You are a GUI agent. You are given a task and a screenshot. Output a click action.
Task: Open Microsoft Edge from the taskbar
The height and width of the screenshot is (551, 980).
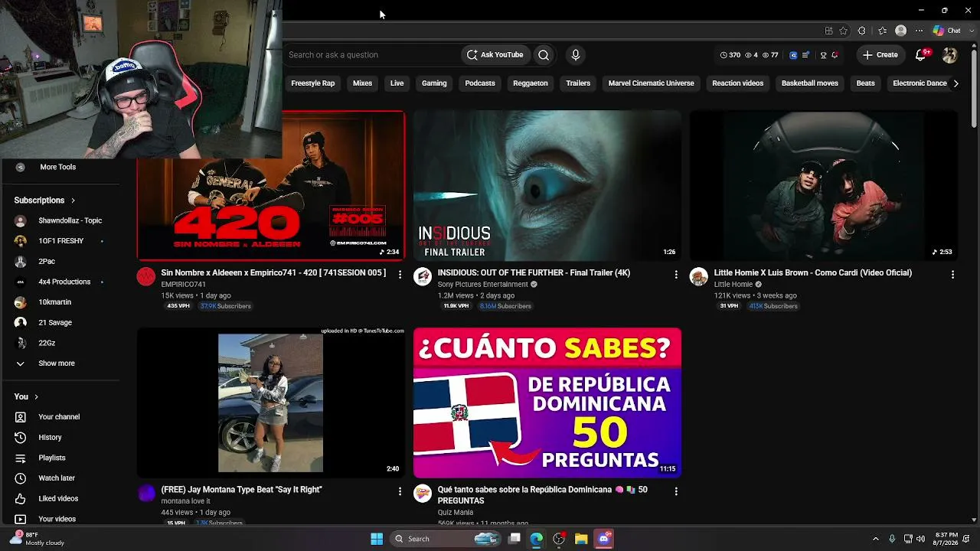(x=536, y=539)
